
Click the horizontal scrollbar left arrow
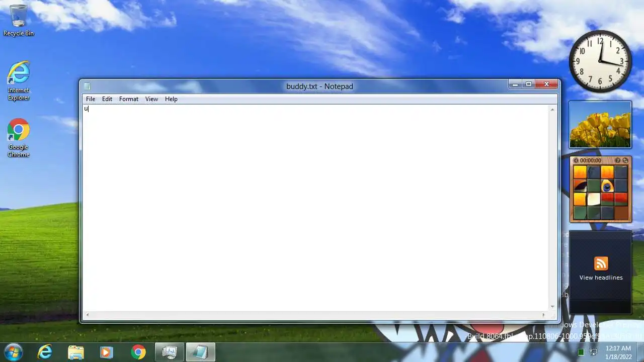click(88, 315)
